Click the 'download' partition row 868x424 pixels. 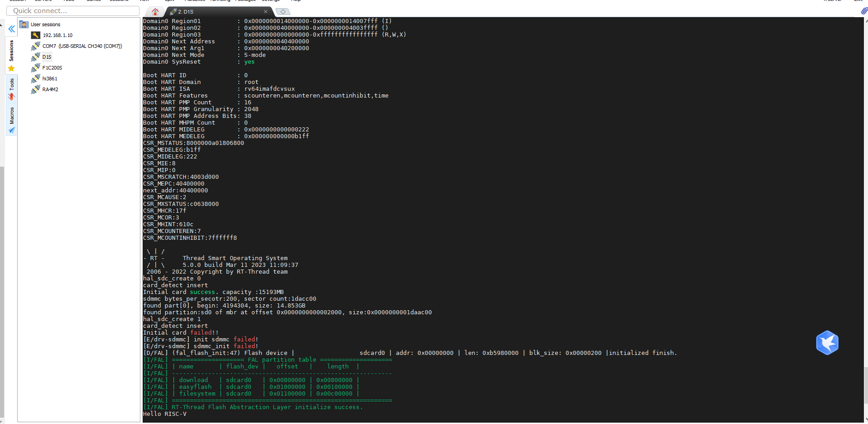[251, 380]
